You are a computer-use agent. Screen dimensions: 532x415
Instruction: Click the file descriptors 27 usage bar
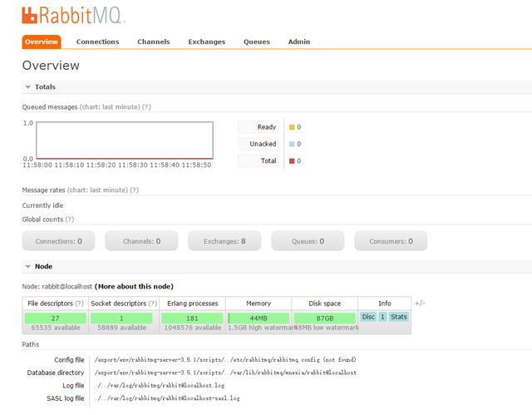[x=56, y=319]
